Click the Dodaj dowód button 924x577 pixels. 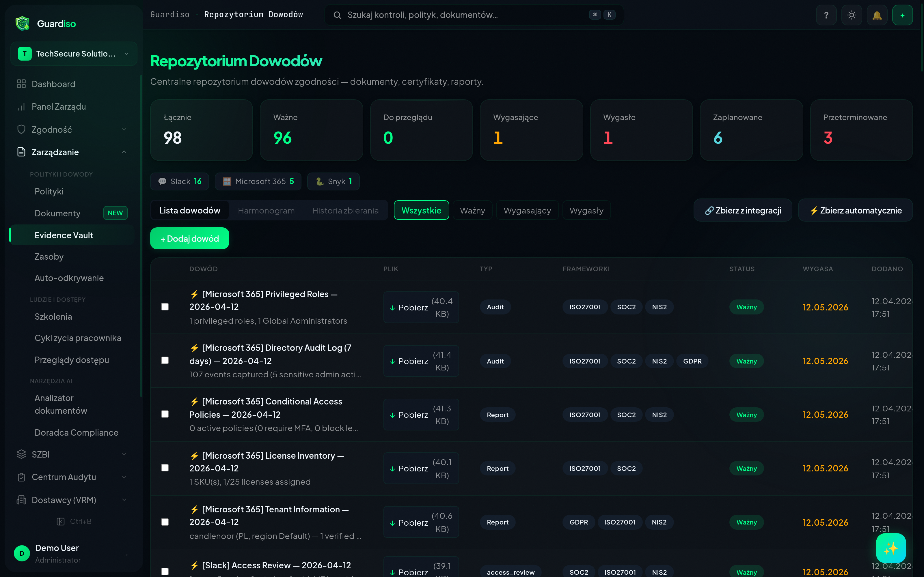click(x=190, y=239)
